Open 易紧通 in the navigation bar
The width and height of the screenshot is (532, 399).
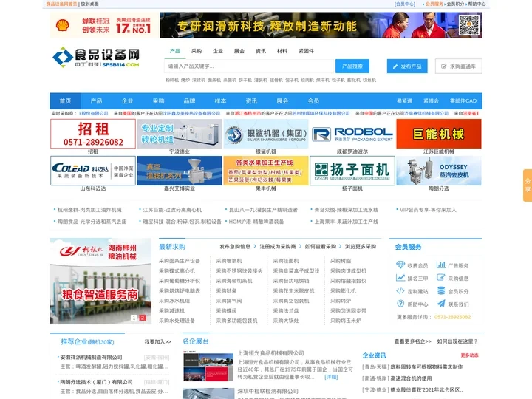[x=404, y=100]
